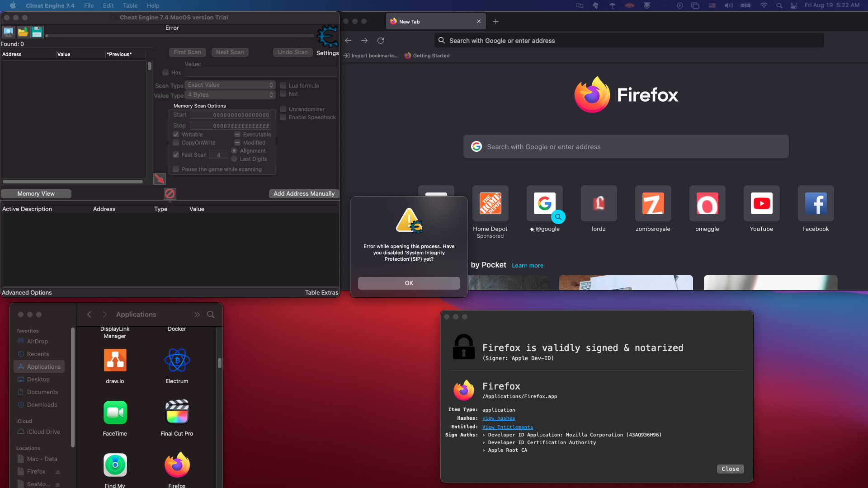Click the YouTube shortcut tile
Screen dimensions: 868x488
pos(761,204)
